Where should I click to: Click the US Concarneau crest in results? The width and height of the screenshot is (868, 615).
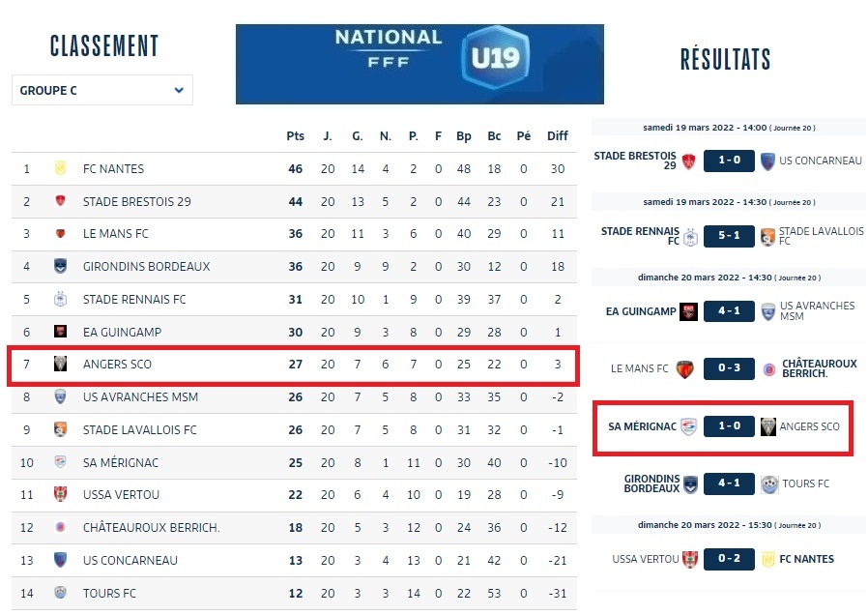768,161
